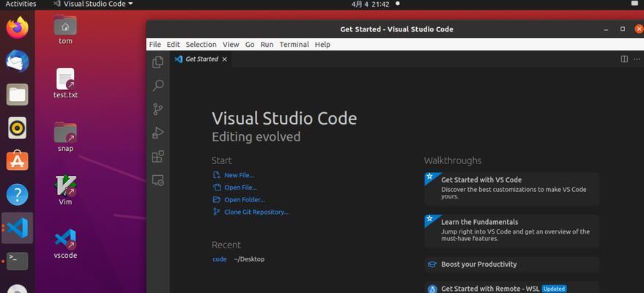Launch Firefox from the dock
The image size is (644, 293).
(18, 28)
